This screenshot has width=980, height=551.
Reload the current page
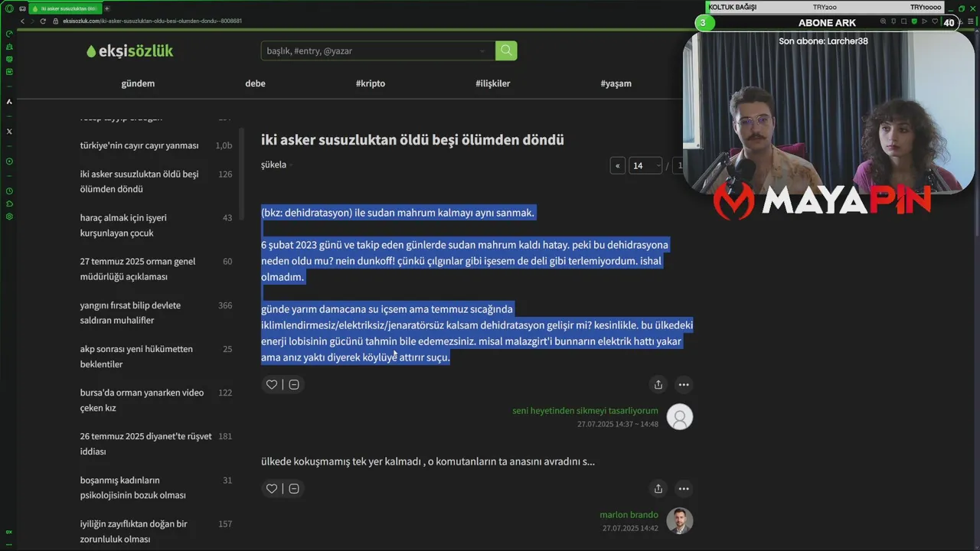click(44, 21)
